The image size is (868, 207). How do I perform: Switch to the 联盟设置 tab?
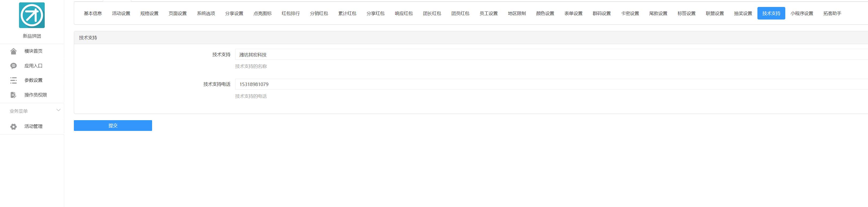(x=715, y=13)
